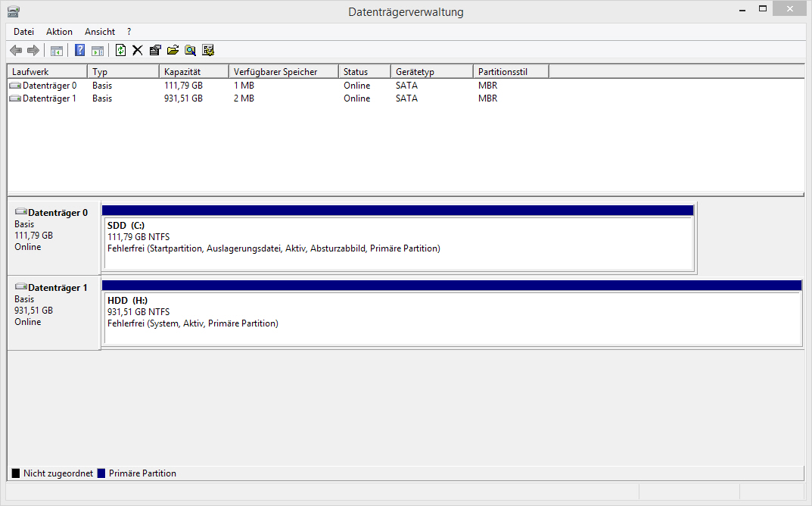Click the Delete X toolbar icon
Screen dimensions: 812x506
coord(137,50)
